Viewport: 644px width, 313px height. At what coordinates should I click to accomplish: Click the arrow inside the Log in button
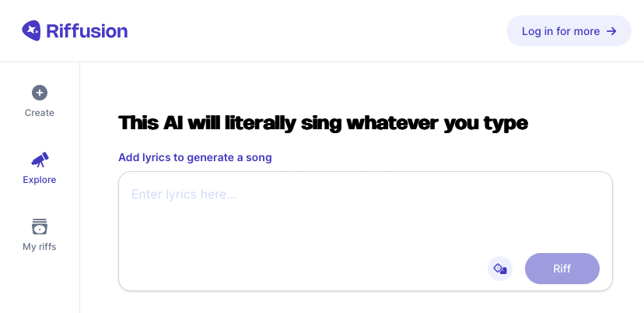click(x=611, y=31)
